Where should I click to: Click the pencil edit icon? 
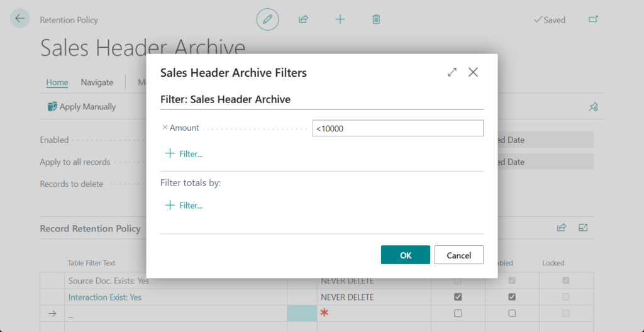click(x=267, y=19)
